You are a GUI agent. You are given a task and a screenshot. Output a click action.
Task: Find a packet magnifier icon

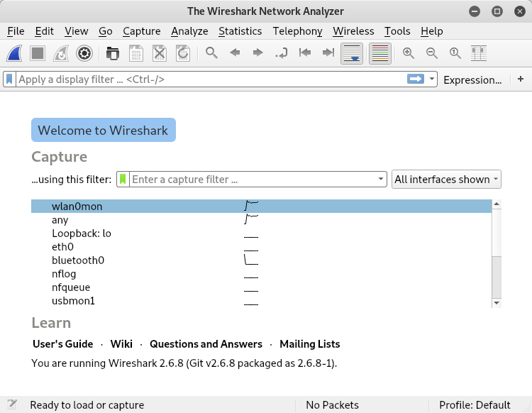(211, 53)
